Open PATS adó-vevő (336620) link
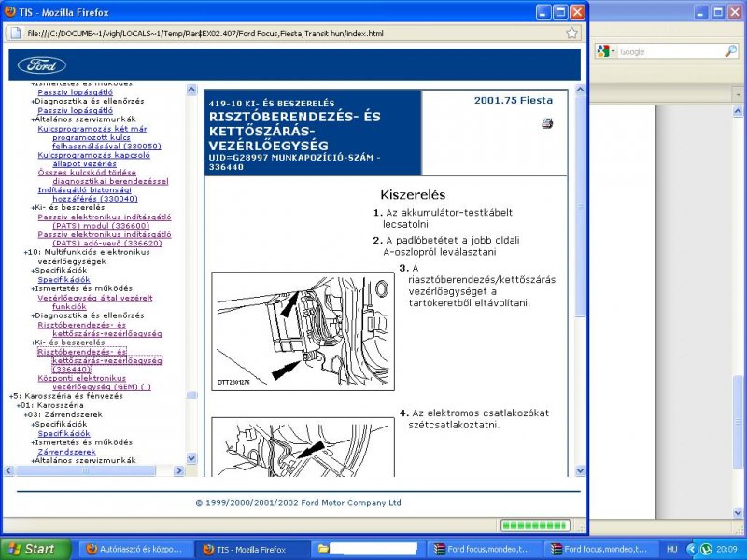The width and height of the screenshot is (747, 560). [x=105, y=239]
